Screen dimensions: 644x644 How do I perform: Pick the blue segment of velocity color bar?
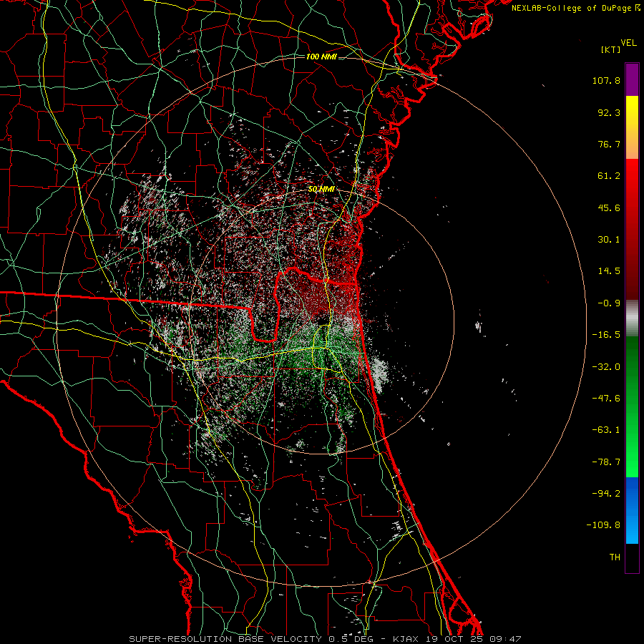pyautogui.click(x=632, y=510)
